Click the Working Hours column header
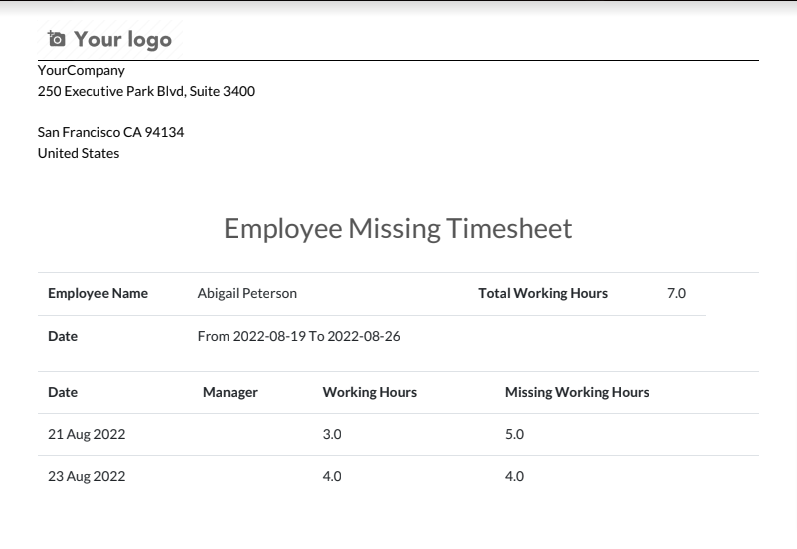This screenshot has height=549, width=797. (x=370, y=392)
